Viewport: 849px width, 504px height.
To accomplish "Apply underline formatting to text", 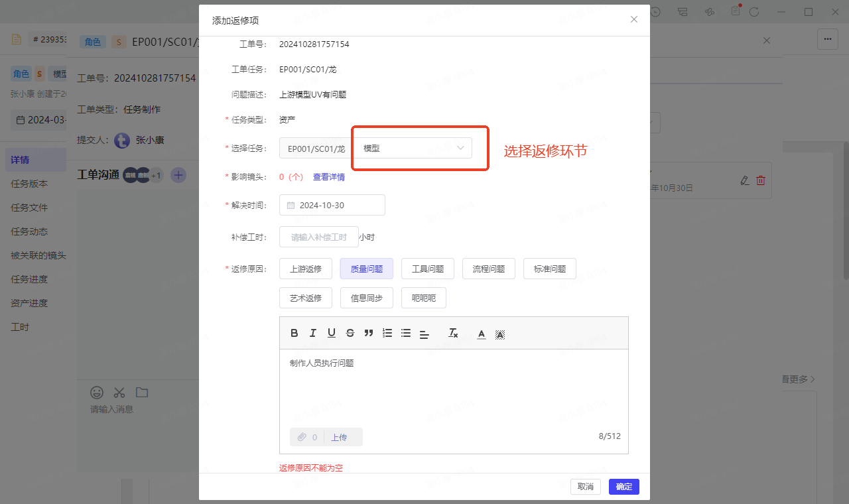I will (x=332, y=333).
